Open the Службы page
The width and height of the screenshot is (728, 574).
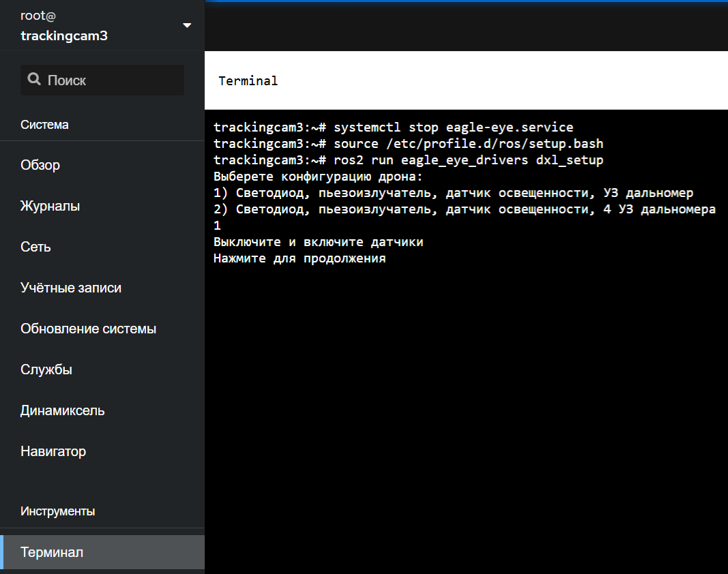tap(46, 369)
